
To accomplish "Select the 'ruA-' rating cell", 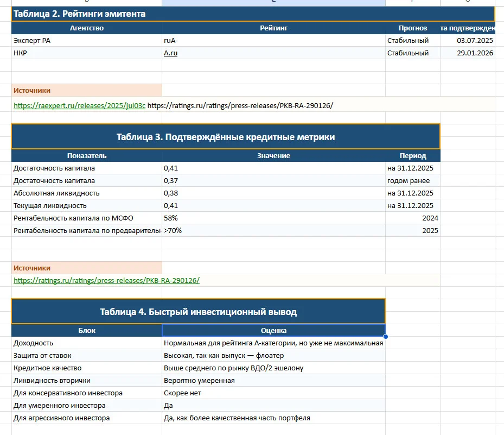I will [x=273, y=41].
